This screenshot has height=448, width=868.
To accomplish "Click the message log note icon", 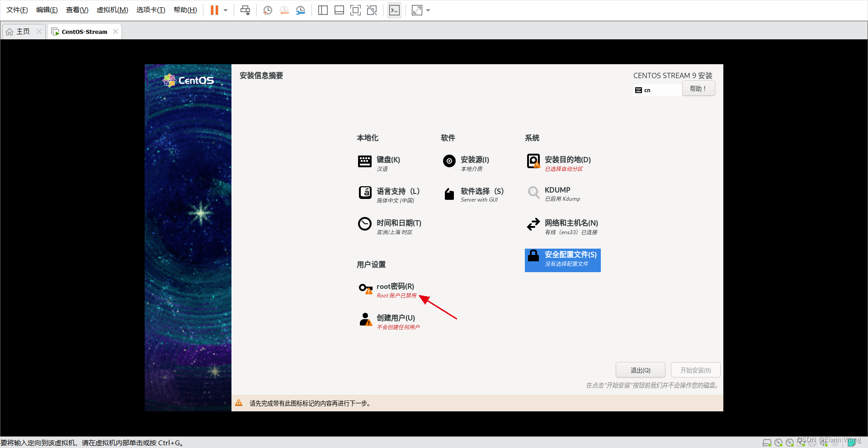I will (x=851, y=443).
